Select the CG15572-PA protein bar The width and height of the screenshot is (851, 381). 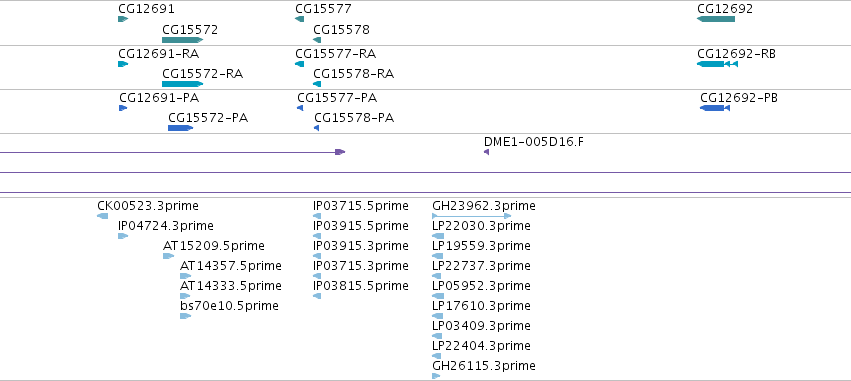pos(180,128)
